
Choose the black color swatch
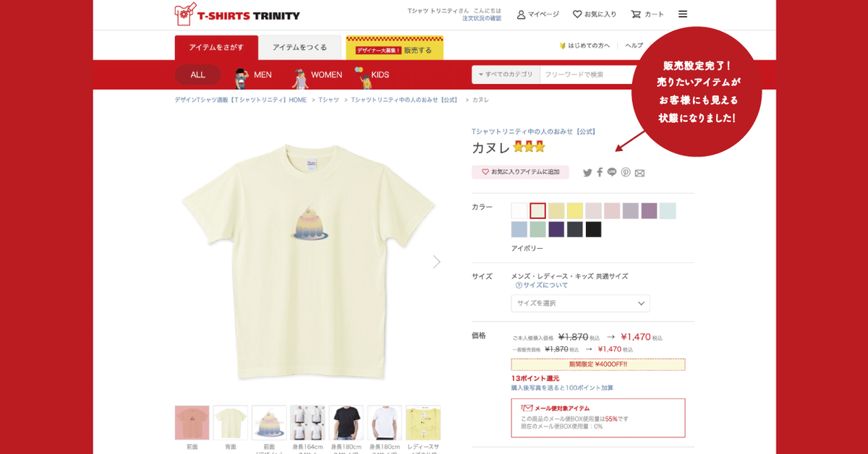(594, 230)
